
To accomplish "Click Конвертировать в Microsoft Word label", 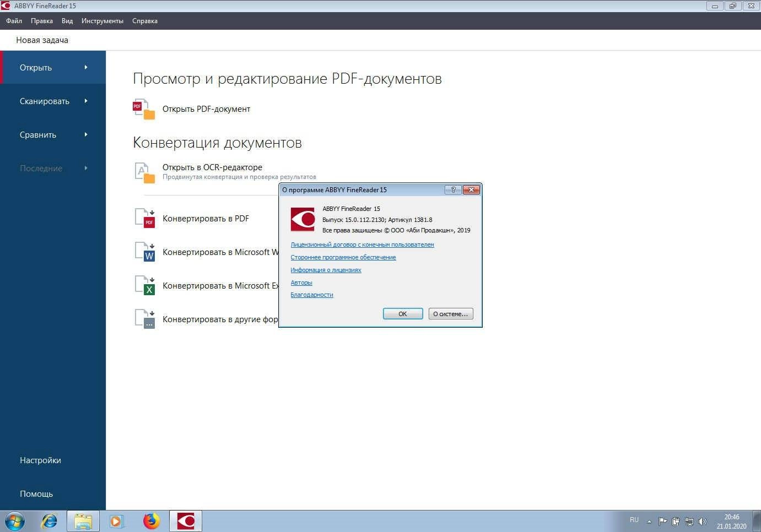I will [220, 252].
